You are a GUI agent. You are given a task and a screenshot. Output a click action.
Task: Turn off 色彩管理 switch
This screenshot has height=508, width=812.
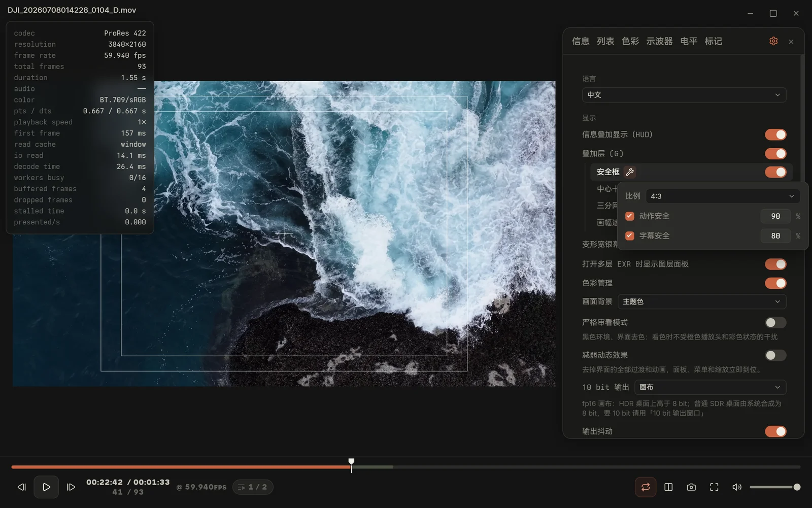[x=775, y=283]
